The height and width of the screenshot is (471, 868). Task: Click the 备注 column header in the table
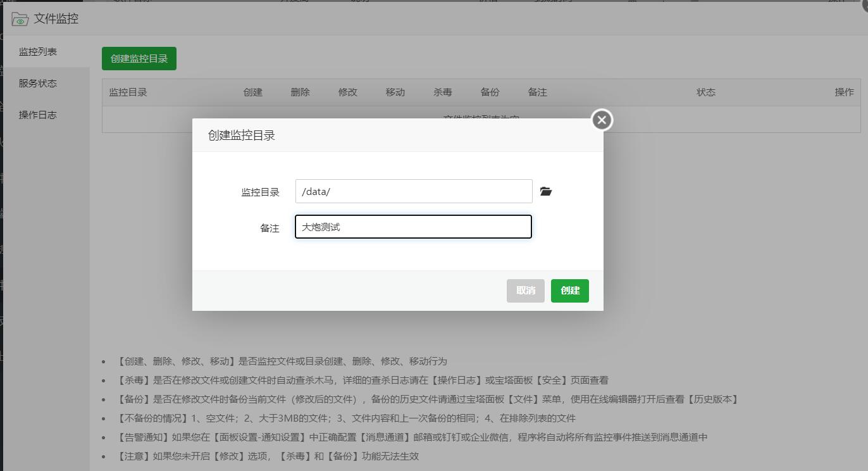[538, 92]
